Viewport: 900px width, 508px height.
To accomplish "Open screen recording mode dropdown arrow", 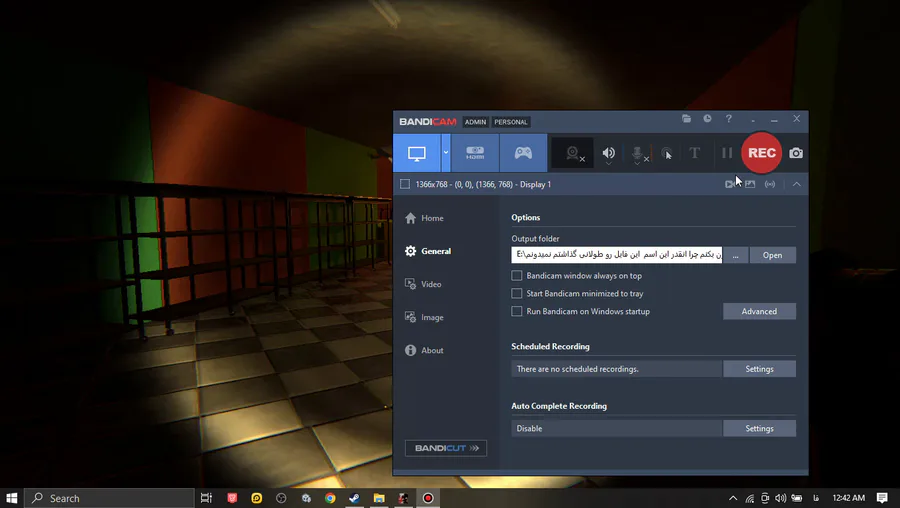I will [445, 153].
